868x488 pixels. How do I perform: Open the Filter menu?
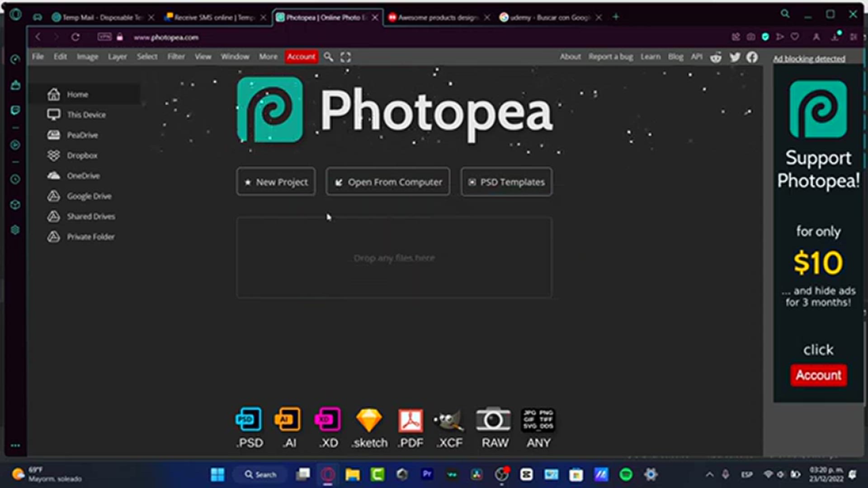pyautogui.click(x=176, y=56)
